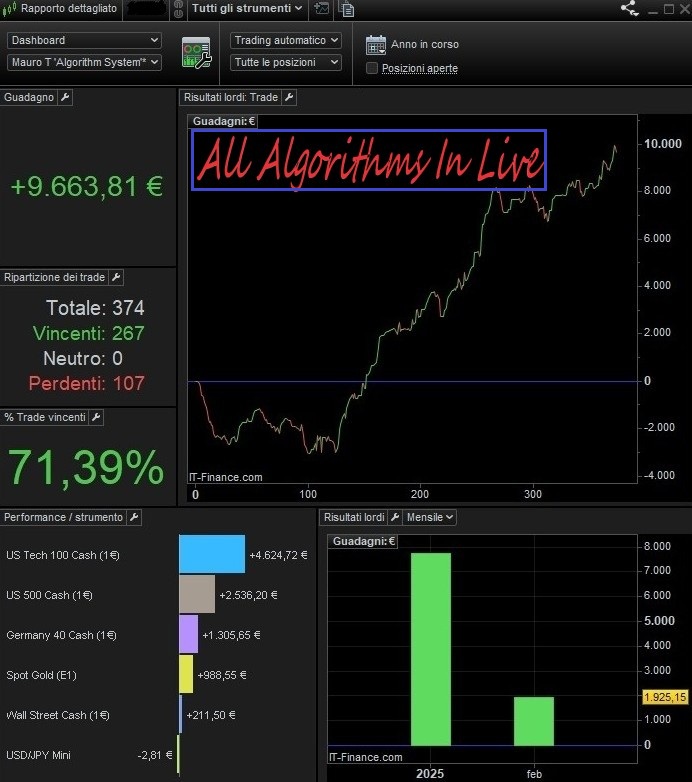The width and height of the screenshot is (692, 782).
Task: Click the -2,81 € value
Action: tap(155, 755)
